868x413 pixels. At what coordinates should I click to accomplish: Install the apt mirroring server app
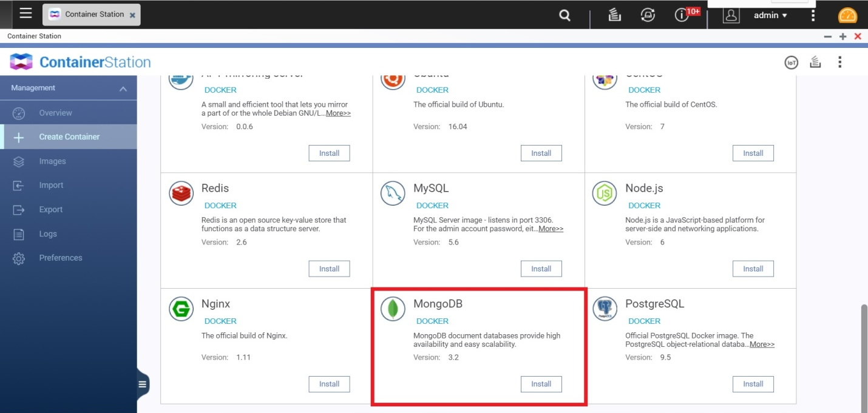pos(329,153)
